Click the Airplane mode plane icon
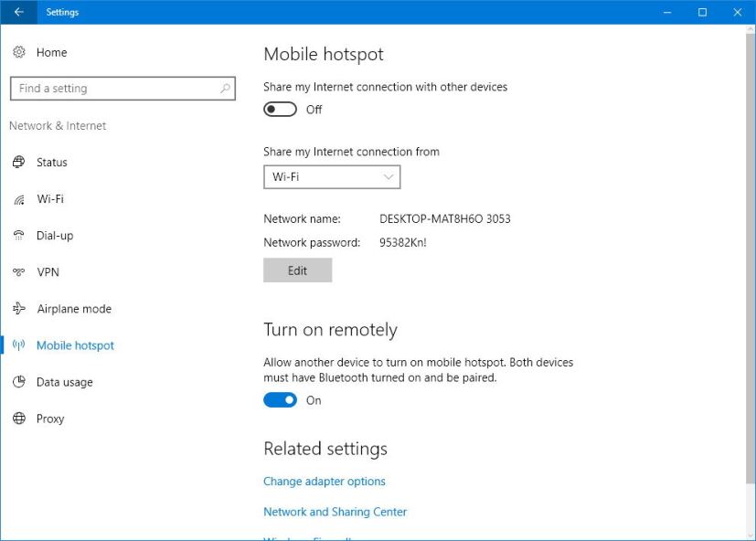Viewport: 756px width, 541px height. (19, 309)
